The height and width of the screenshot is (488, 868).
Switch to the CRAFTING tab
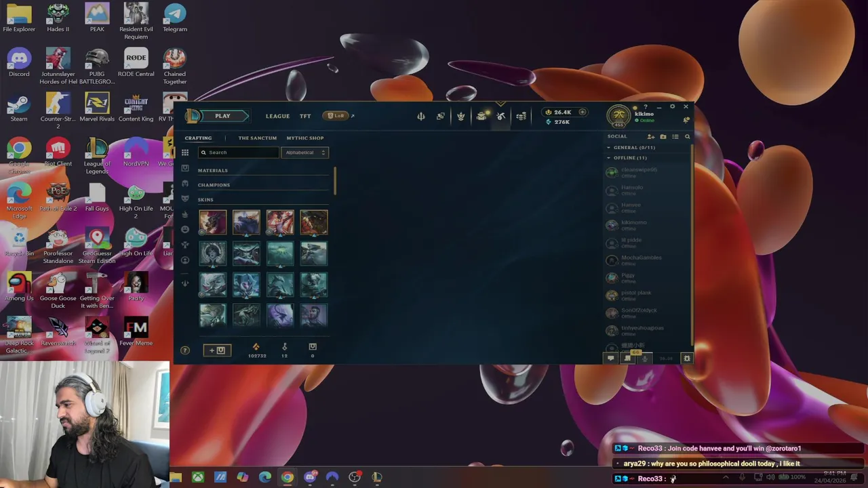pos(198,138)
